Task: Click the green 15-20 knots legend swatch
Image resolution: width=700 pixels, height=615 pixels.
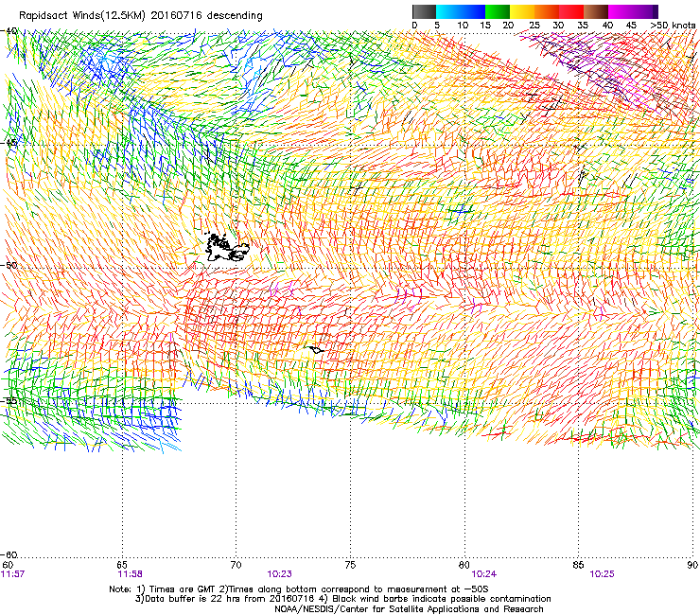Action: 498,11
